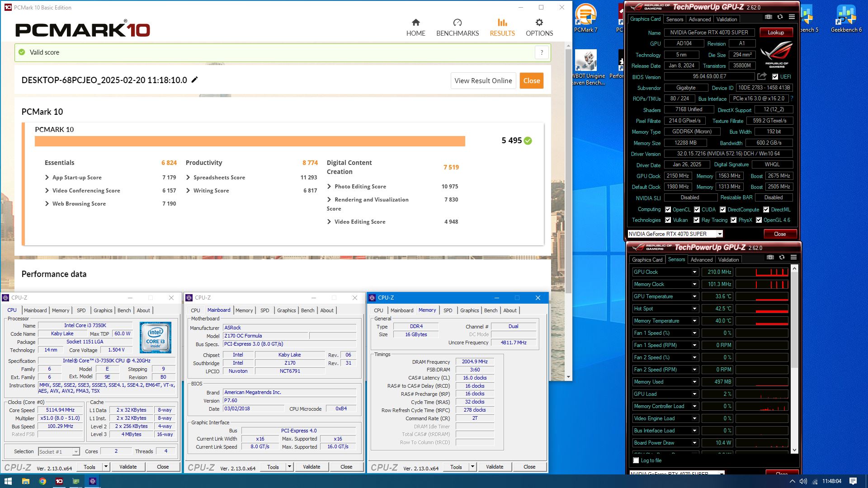Click the red Close button in upper GPU-Z window
The height and width of the screenshot is (488, 868).
[x=779, y=234]
